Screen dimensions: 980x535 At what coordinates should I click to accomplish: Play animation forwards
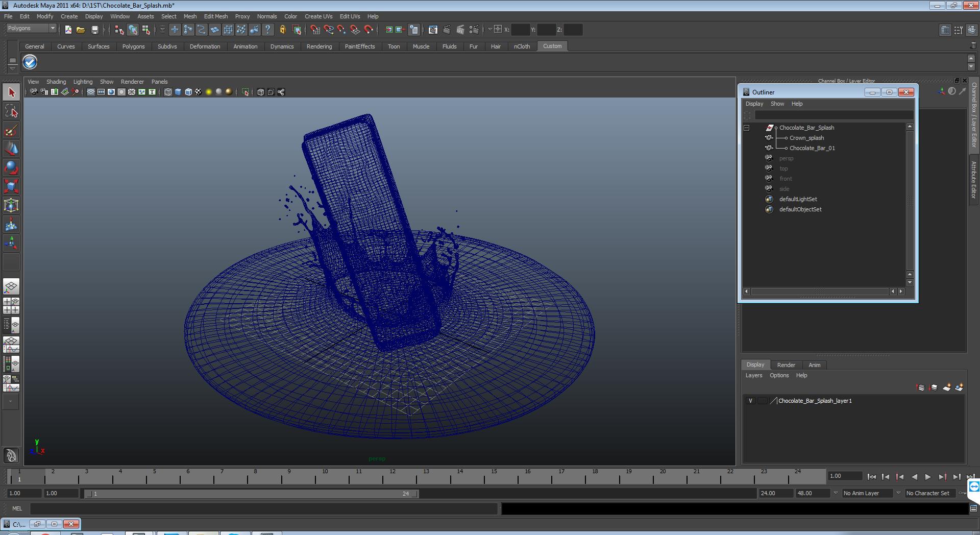928,477
